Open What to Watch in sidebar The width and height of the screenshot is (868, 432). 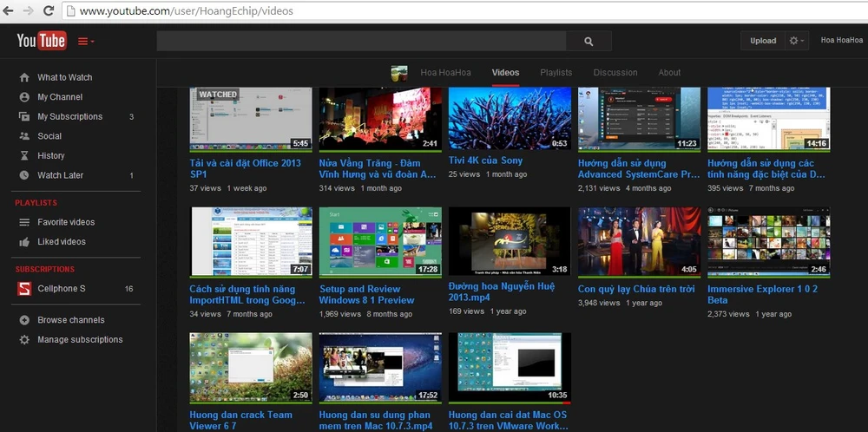[65, 77]
